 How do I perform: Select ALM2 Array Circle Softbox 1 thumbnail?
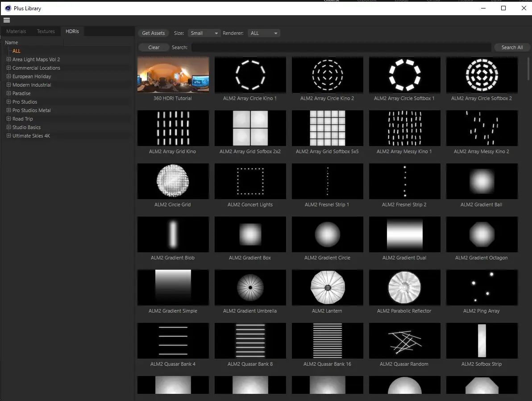(x=405, y=75)
